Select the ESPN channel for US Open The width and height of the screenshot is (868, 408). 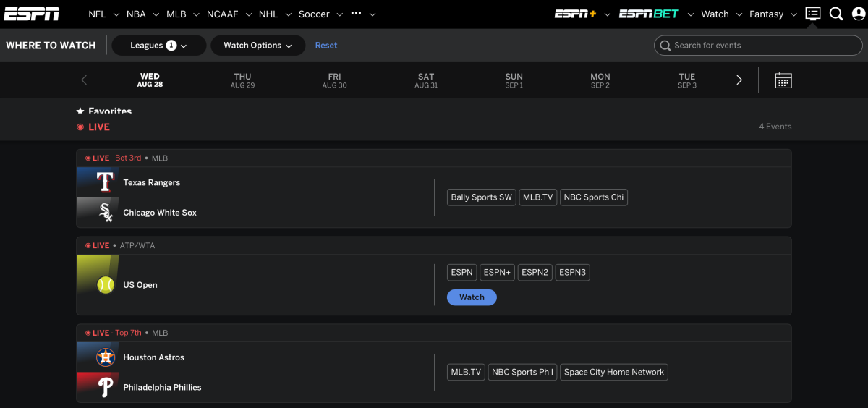pos(461,272)
